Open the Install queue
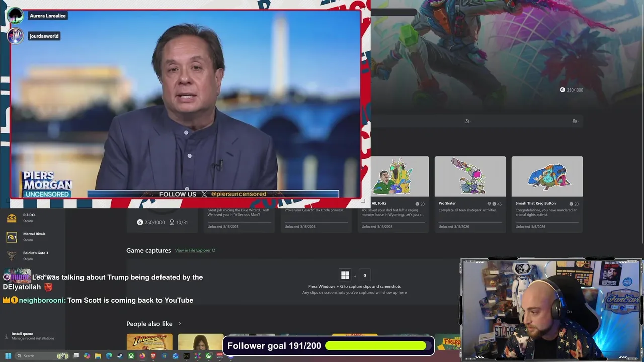The height and width of the screenshot is (362, 644). [33, 336]
